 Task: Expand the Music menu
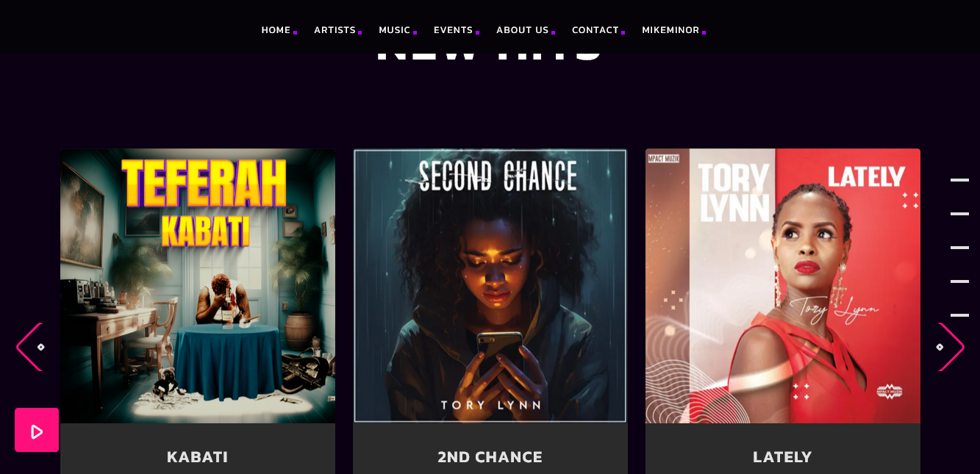395,30
